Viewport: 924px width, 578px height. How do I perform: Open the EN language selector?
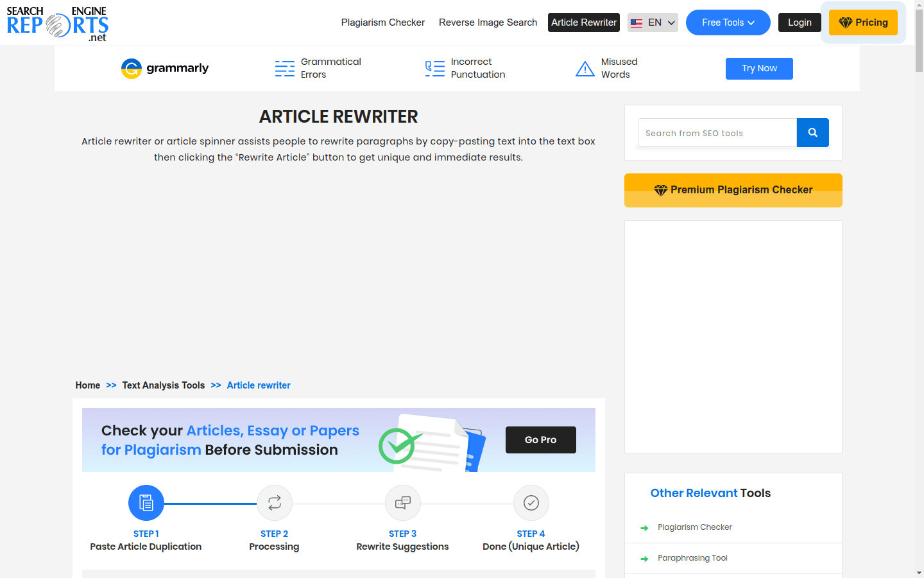652,22
